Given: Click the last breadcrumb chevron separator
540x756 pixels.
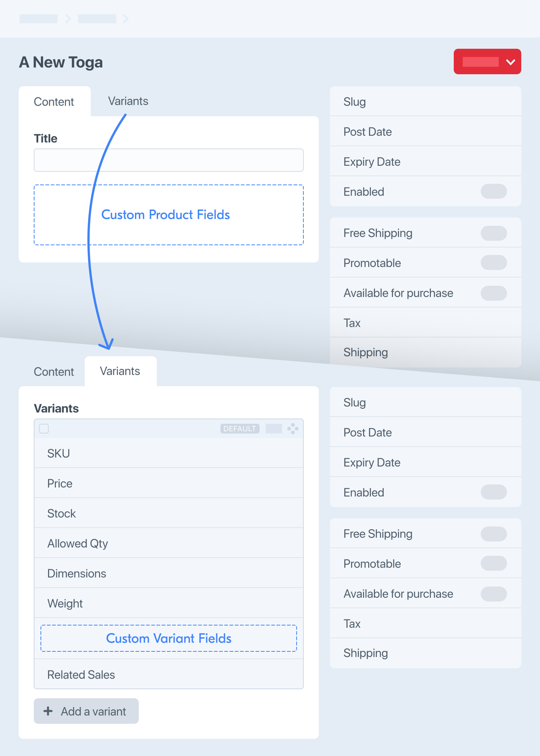Looking at the screenshot, I should (x=126, y=19).
